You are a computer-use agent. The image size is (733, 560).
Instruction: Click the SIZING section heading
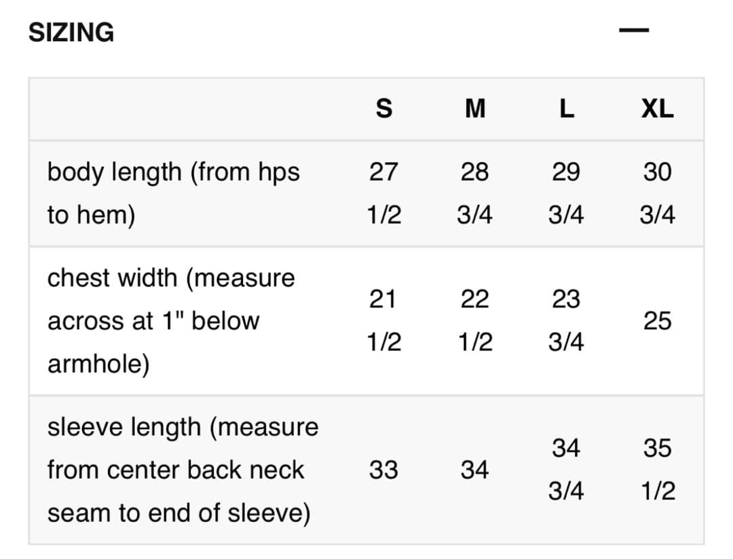pos(71,32)
